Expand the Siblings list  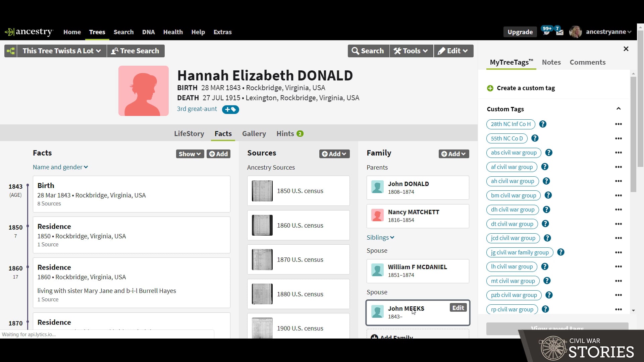tap(380, 237)
